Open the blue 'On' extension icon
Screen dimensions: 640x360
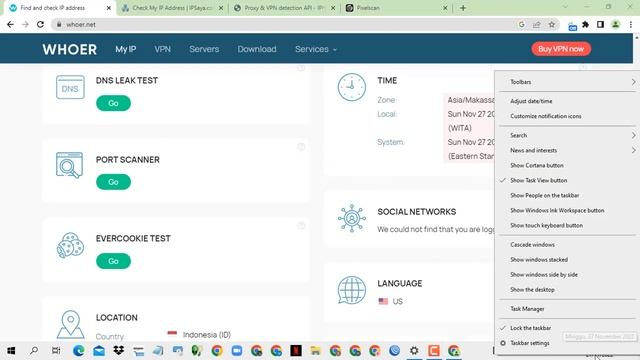click(572, 26)
